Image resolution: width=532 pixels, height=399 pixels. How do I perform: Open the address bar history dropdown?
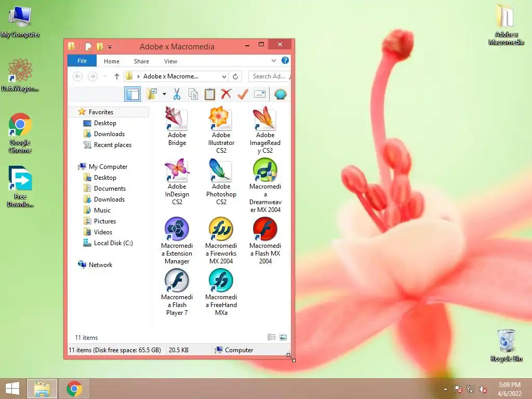(224, 77)
